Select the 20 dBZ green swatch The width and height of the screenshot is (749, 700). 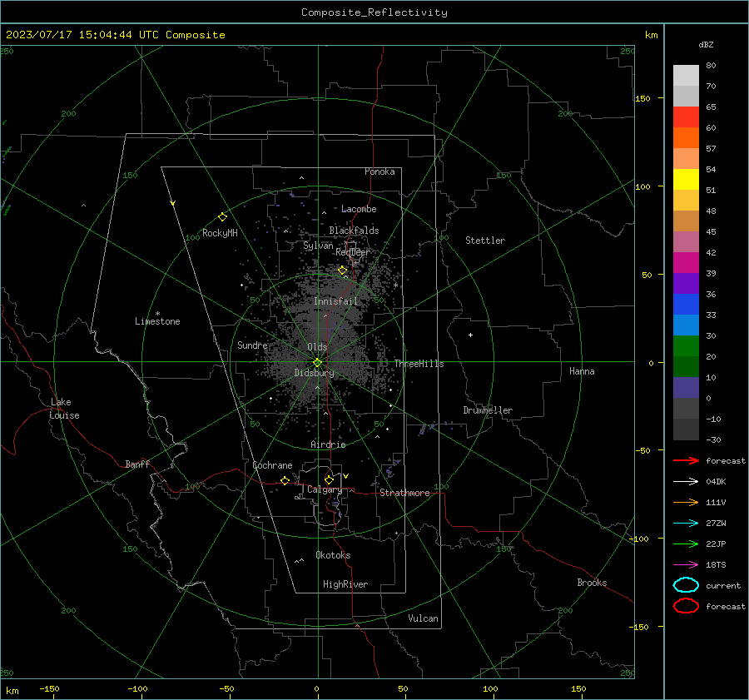point(686,345)
